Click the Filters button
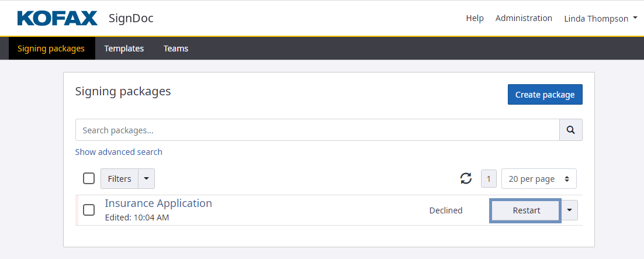644x259 pixels. coord(119,179)
